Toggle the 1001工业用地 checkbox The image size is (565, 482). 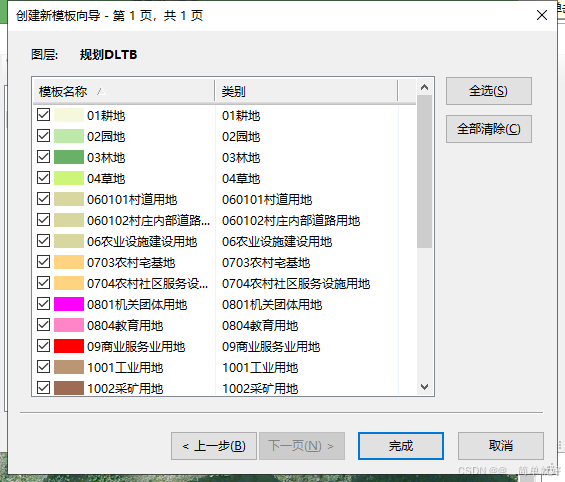[x=44, y=367]
